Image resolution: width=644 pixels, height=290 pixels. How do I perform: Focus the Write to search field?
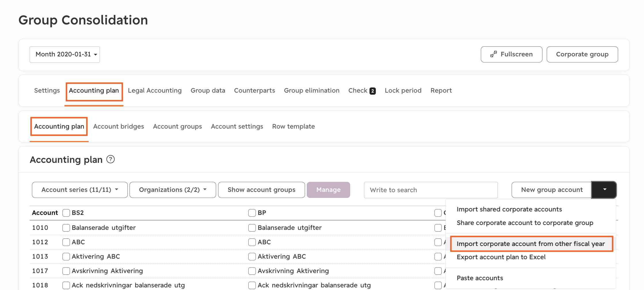pyautogui.click(x=431, y=190)
